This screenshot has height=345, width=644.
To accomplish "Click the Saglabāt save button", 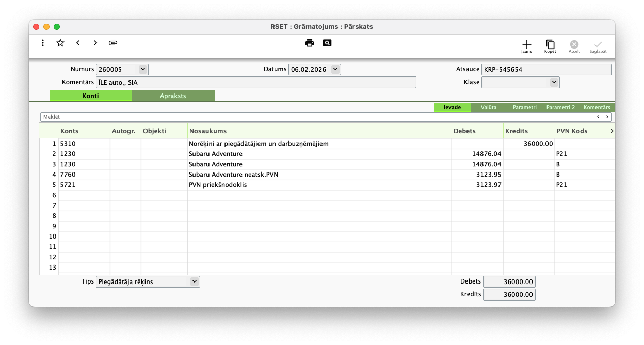I will (x=598, y=46).
